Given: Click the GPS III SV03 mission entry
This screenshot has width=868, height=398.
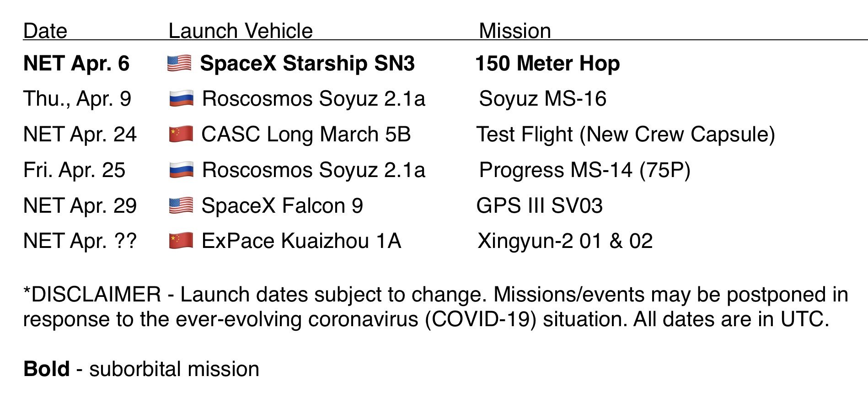Looking at the screenshot, I should 539,206.
